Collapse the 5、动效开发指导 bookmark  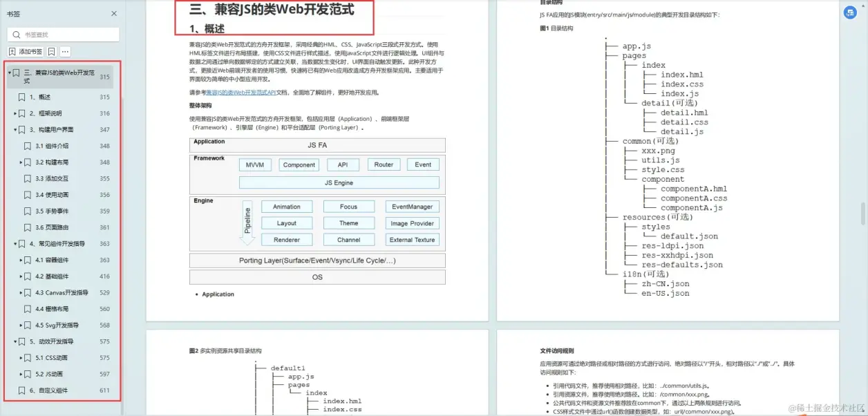[15, 341]
